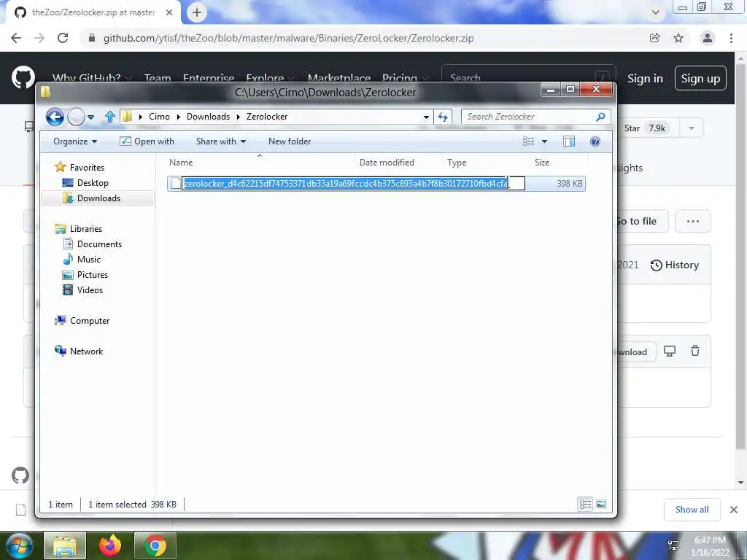Click the open with desktop icon on GitHub

coord(670,351)
